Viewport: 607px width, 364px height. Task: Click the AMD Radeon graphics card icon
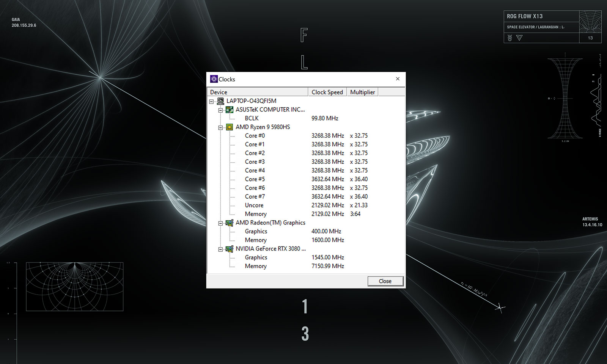pyautogui.click(x=230, y=223)
